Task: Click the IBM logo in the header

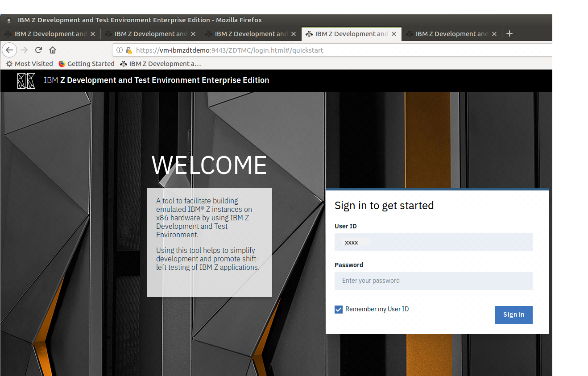Action: pos(26,81)
